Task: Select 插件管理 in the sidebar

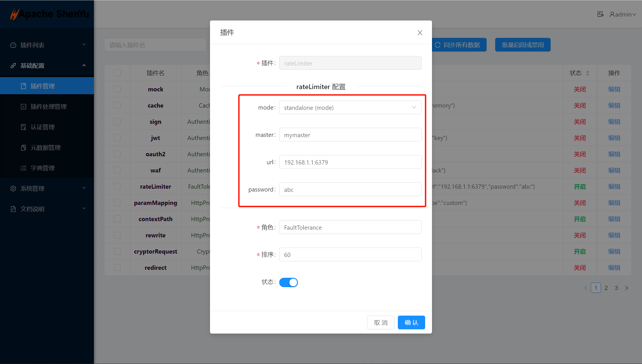Action: click(x=43, y=86)
